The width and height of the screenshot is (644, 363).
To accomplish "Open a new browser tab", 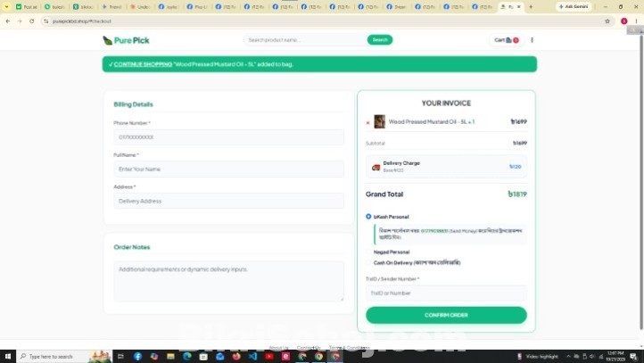I will click(x=531, y=6).
